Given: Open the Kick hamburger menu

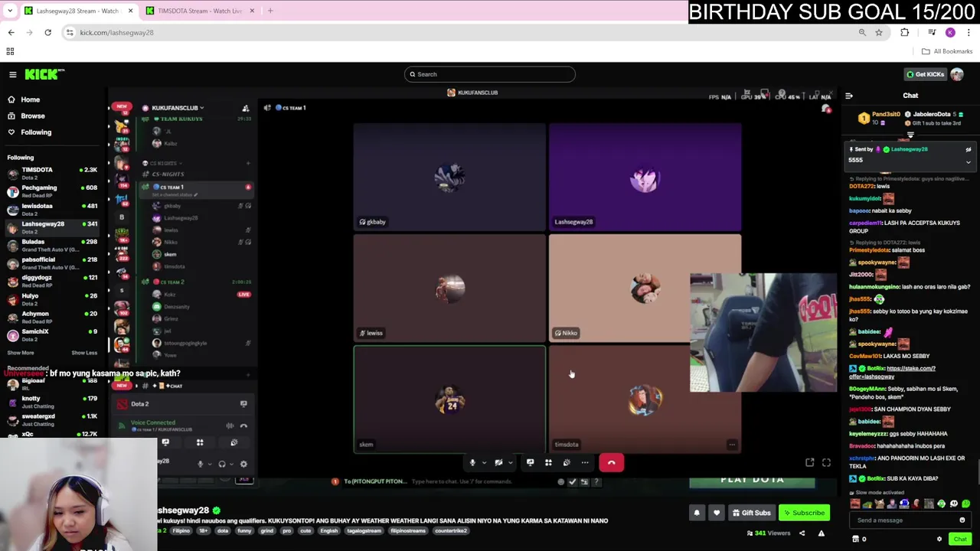Looking at the screenshot, I should coord(12,74).
